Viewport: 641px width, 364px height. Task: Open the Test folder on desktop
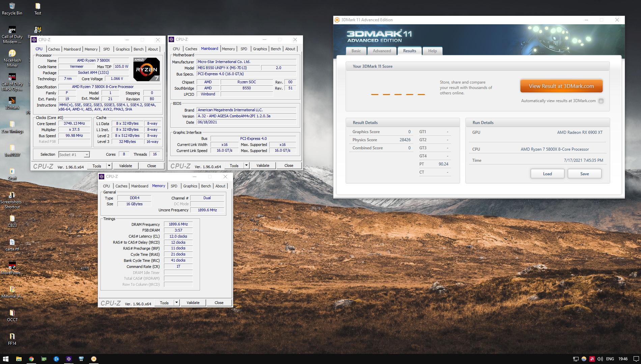38,9
